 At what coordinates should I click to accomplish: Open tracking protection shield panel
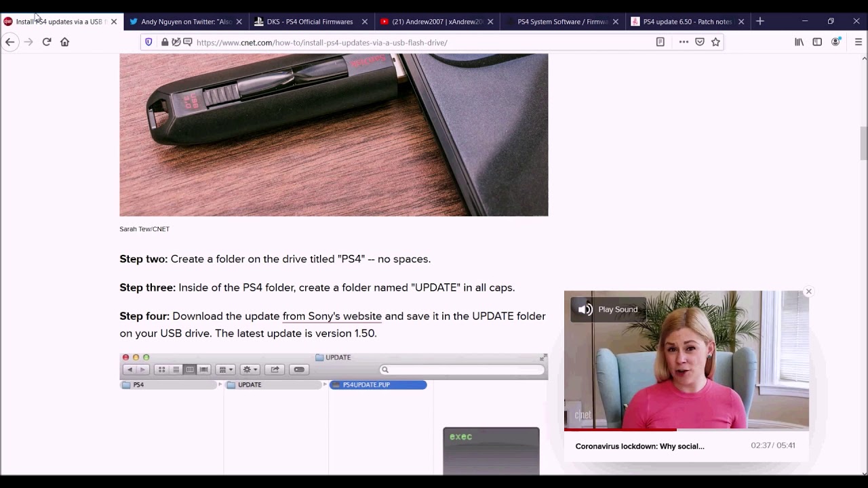149,42
